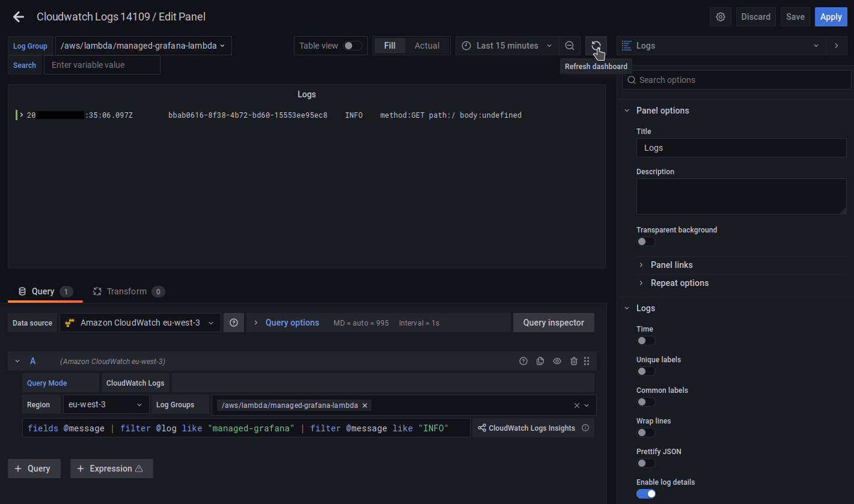Open Log Groups selector chevron
The image size is (854, 504).
point(587,405)
